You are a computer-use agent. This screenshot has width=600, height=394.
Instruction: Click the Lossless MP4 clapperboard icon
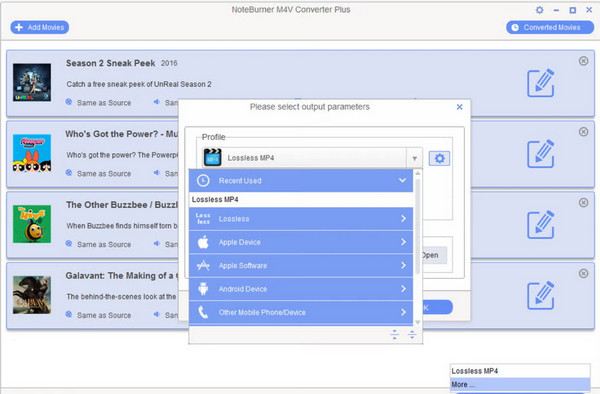click(x=212, y=157)
